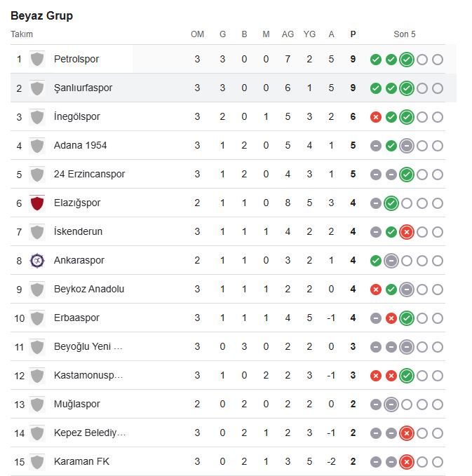Open the Beykoz Anadolu team link
The height and width of the screenshot is (476, 472).
[x=89, y=289]
